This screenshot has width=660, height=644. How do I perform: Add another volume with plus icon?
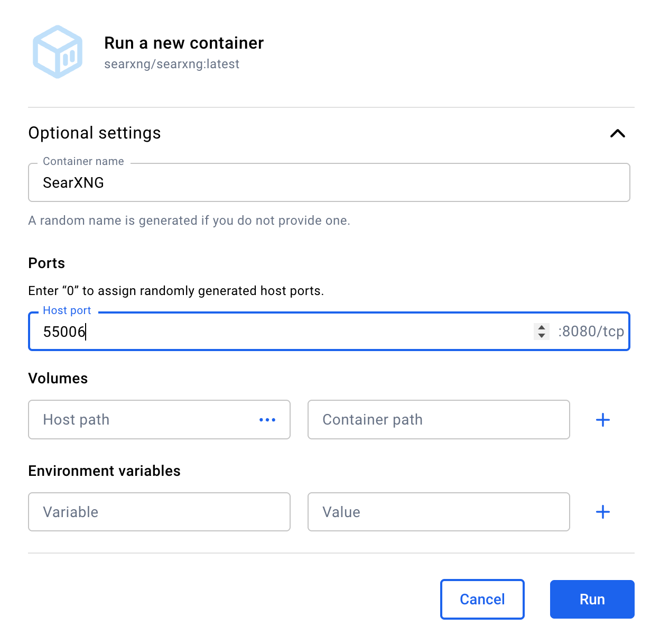tap(603, 420)
